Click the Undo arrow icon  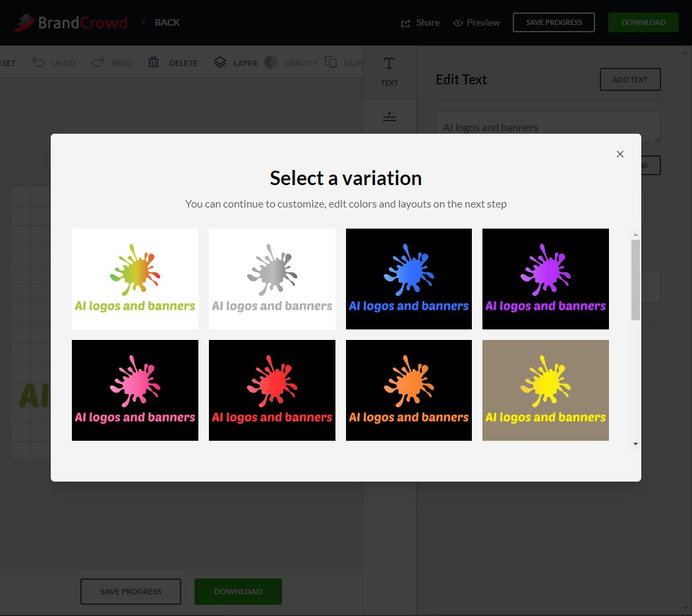coord(38,62)
